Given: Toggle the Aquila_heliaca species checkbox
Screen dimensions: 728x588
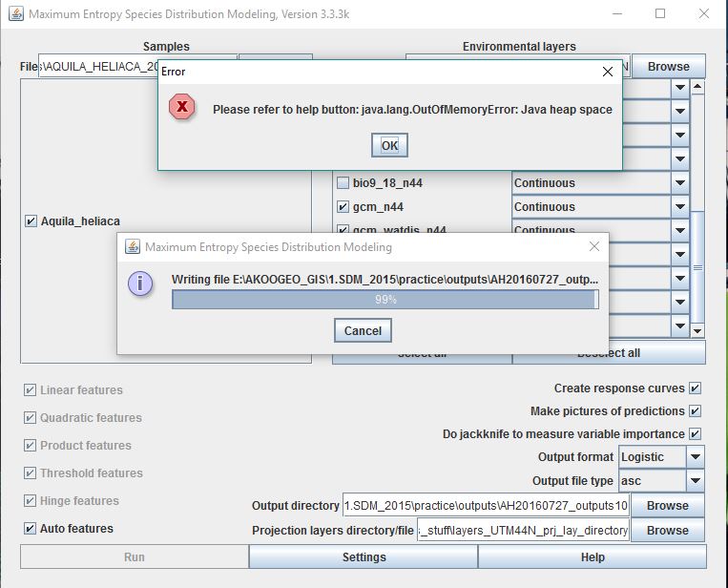Looking at the screenshot, I should tap(31, 221).
